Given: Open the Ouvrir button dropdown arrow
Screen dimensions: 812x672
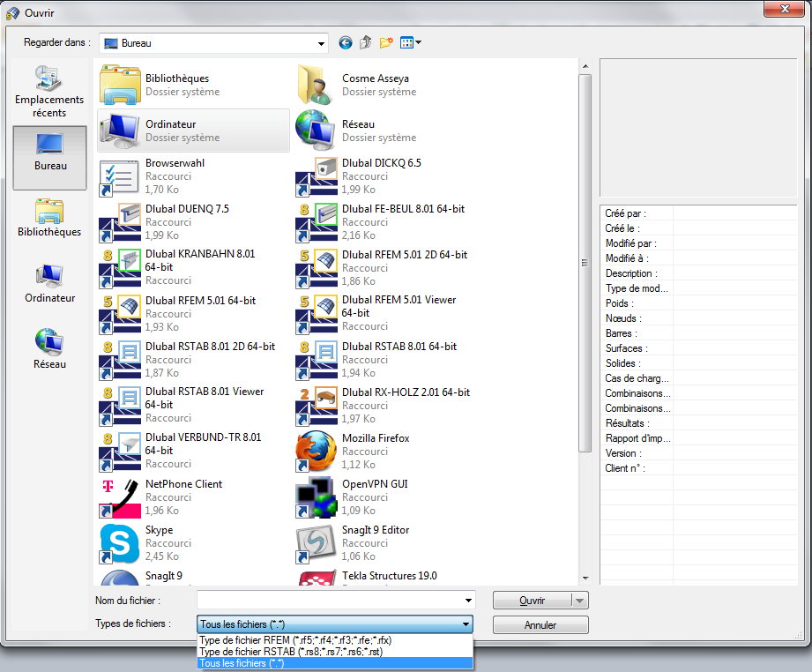Looking at the screenshot, I should tap(580, 601).
